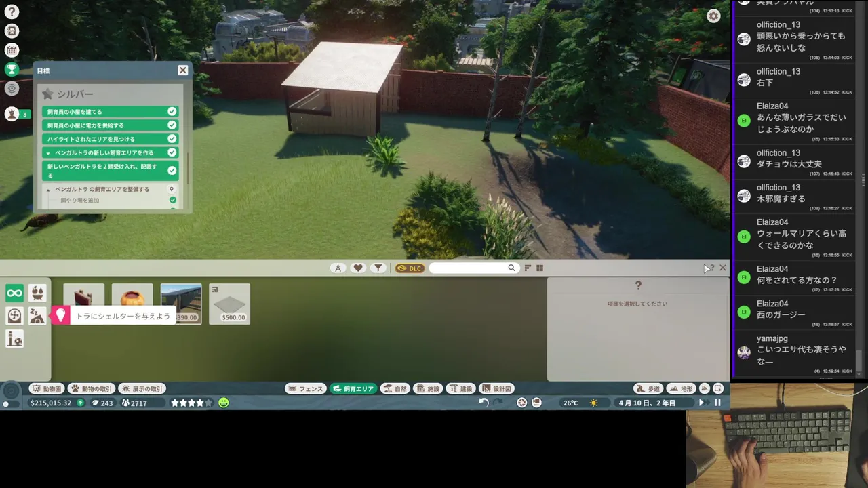Open the 設計図 blueprints tab
This screenshot has height=488, width=868.
(496, 389)
